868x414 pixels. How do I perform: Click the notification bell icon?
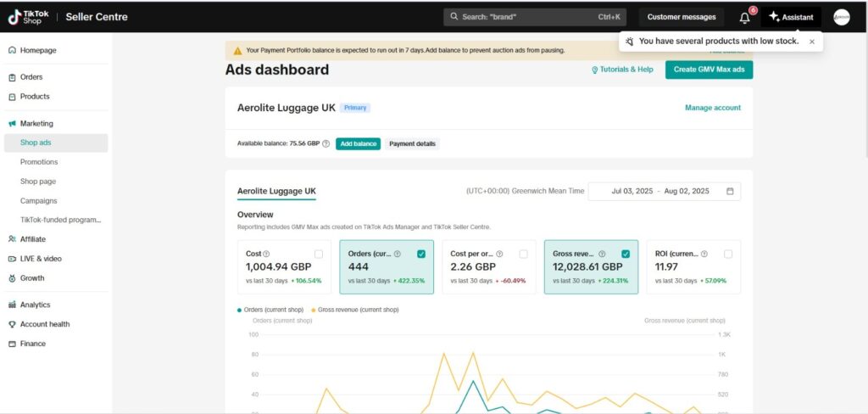744,17
